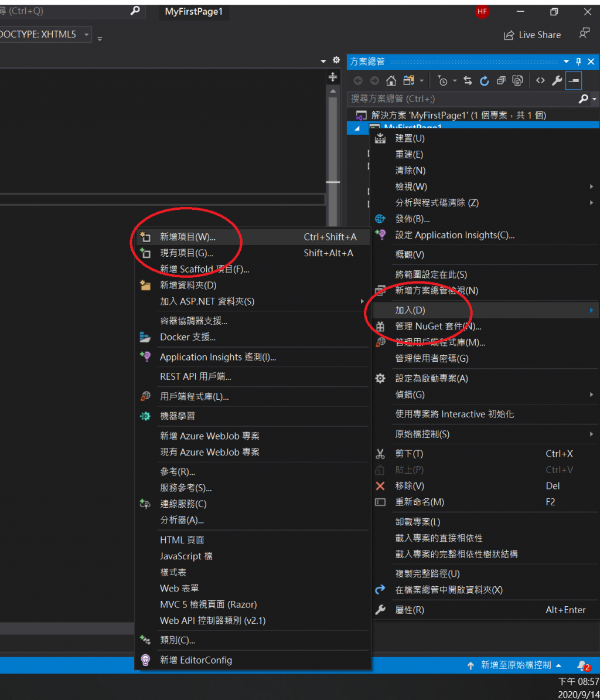This screenshot has width=600, height=700.
Task: Click the NuGet icon for 管理 NuGet 套件
Action: pos(380,327)
